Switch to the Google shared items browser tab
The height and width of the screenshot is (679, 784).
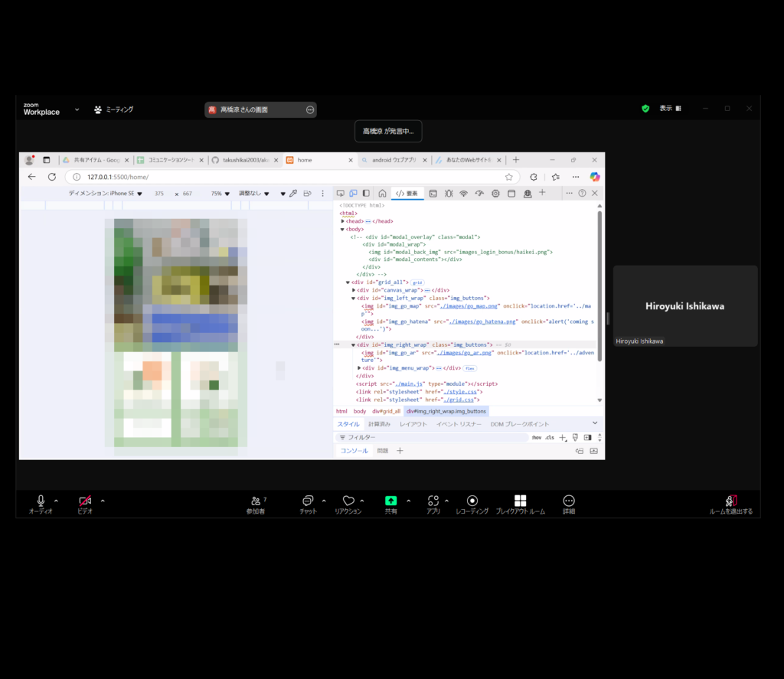pyautogui.click(x=95, y=160)
